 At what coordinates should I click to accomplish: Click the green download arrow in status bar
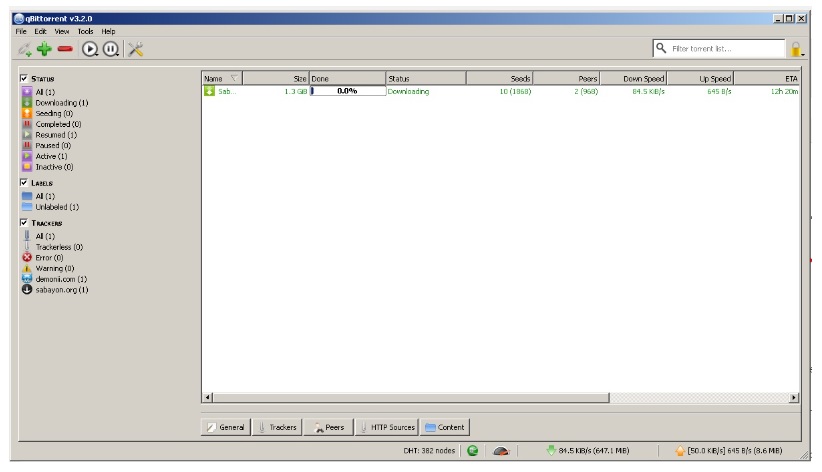pyautogui.click(x=551, y=450)
